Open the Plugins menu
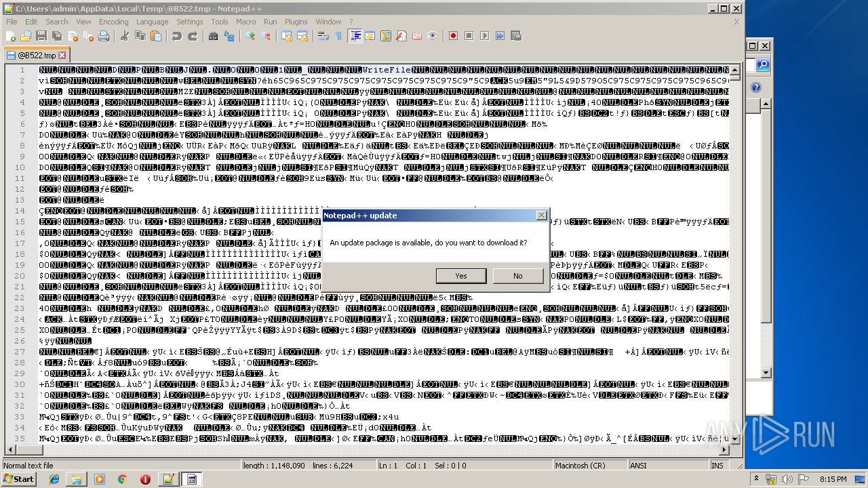 click(x=296, y=22)
